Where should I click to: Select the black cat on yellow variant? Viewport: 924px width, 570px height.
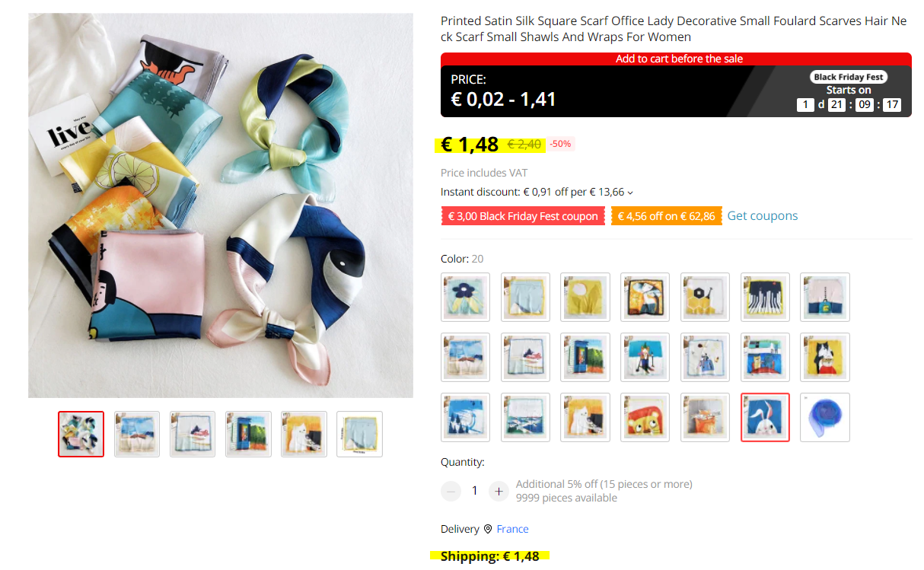(x=825, y=357)
